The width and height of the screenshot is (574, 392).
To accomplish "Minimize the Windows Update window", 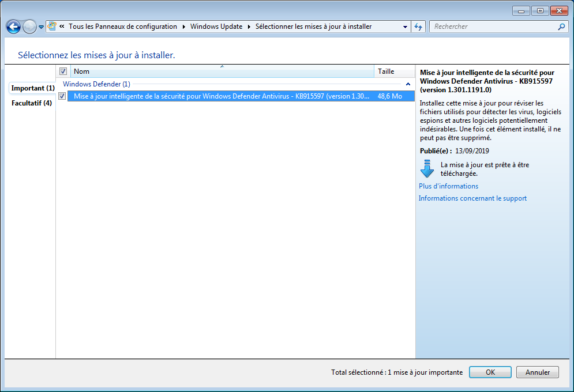I will (521, 11).
